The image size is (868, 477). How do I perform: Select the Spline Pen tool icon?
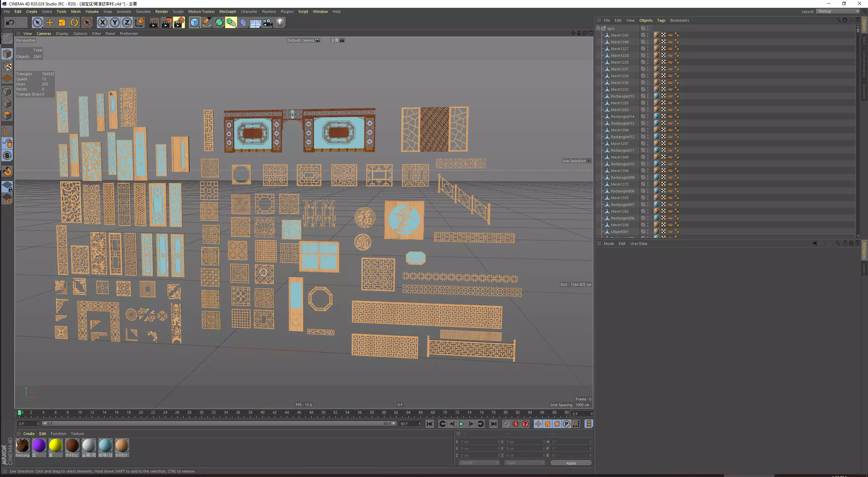point(207,23)
